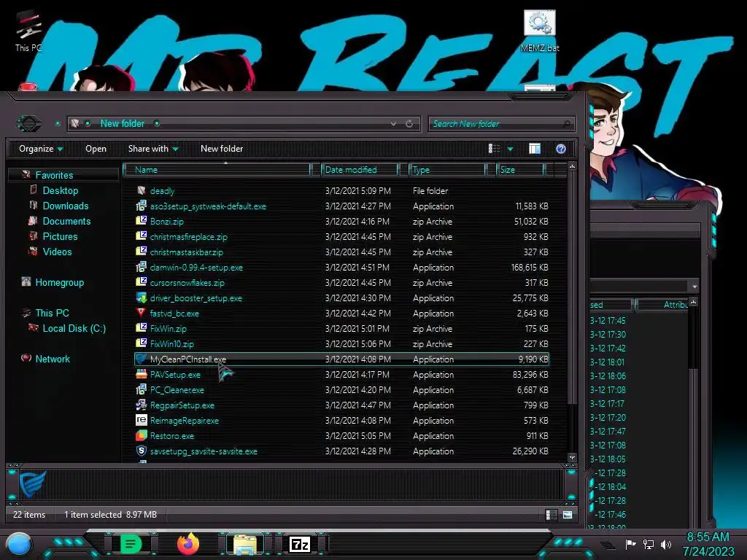Select the Restoro.exe icon

[141, 435]
